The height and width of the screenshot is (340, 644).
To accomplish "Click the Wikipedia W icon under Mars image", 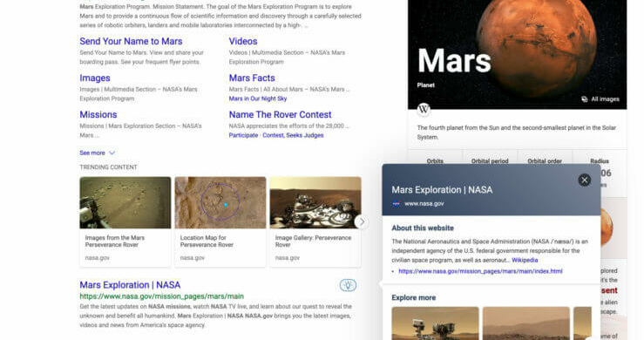I will (x=424, y=109).
